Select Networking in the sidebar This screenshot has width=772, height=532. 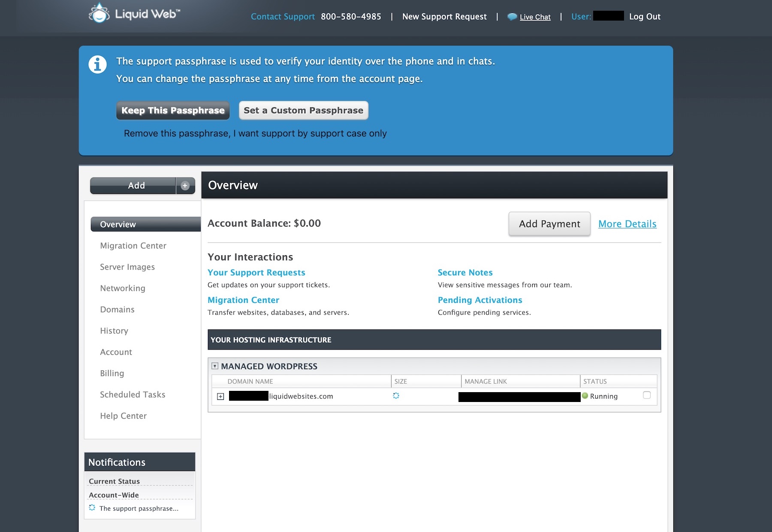(123, 288)
